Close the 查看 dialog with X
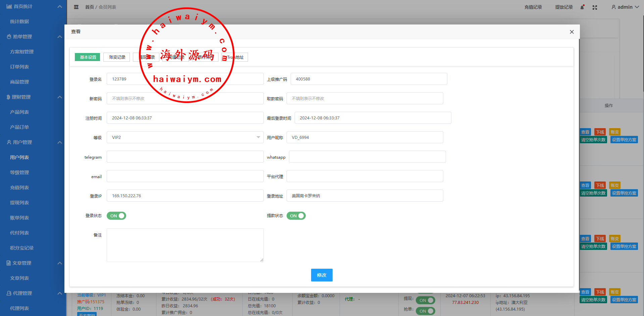 click(572, 32)
